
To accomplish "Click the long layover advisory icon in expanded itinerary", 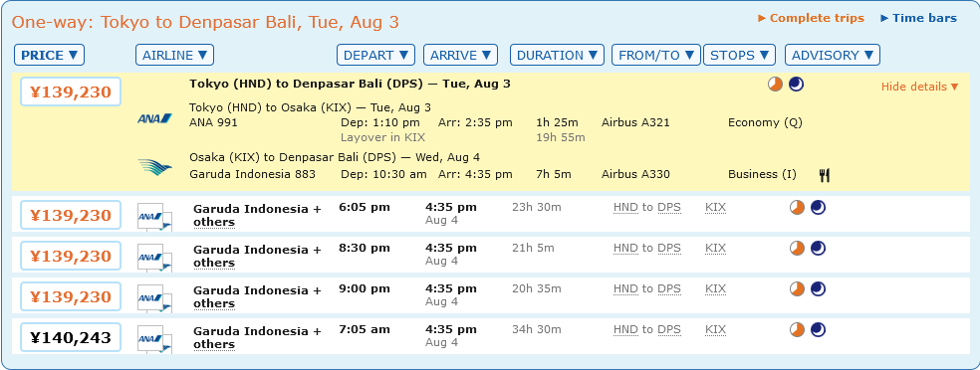I will point(775,85).
